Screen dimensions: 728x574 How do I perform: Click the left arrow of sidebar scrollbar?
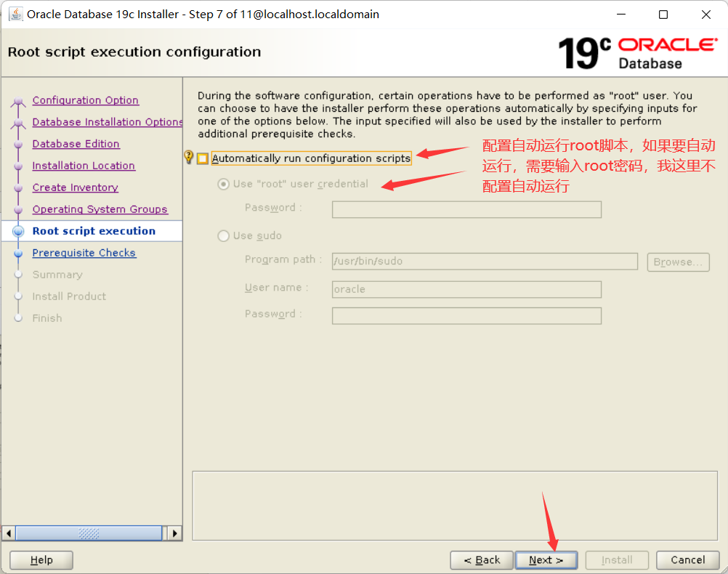[9, 533]
